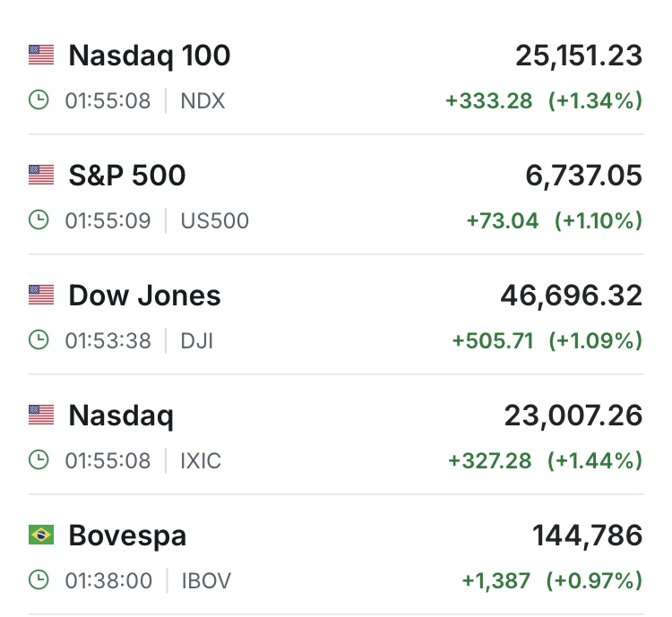This screenshot has height=617, width=672.
Task: Click the US flag beside Nasdaq 100
Action: 41,56
